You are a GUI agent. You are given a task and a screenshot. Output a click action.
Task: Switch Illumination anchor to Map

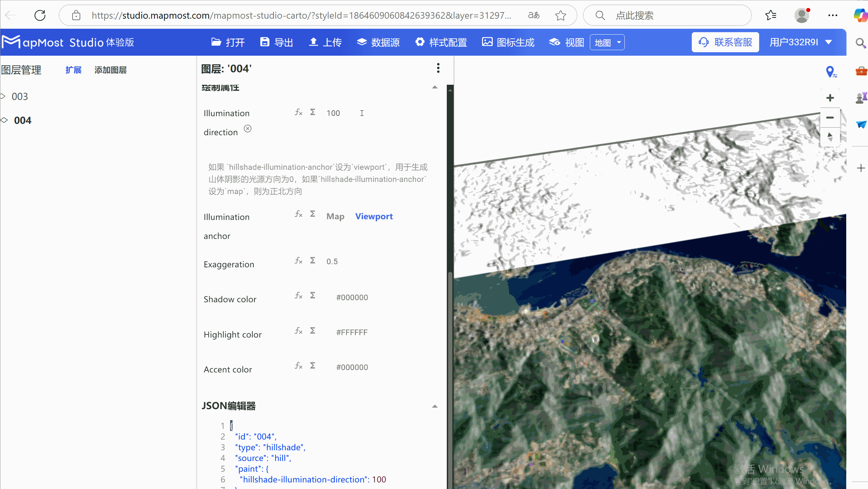click(x=335, y=216)
